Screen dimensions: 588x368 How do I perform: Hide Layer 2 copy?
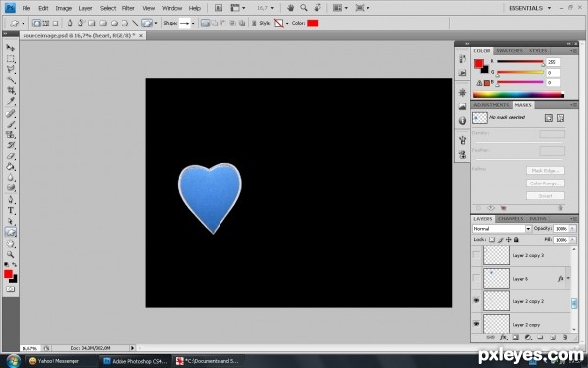[476, 323]
